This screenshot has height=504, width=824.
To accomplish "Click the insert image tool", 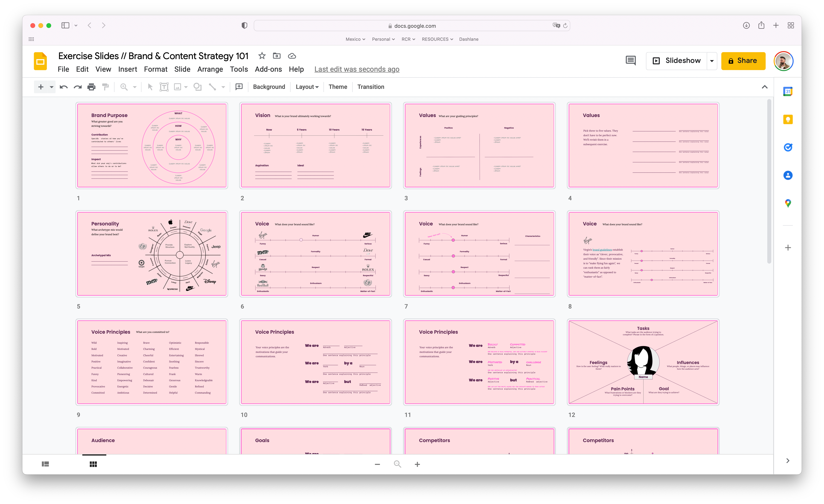I will [x=178, y=87].
